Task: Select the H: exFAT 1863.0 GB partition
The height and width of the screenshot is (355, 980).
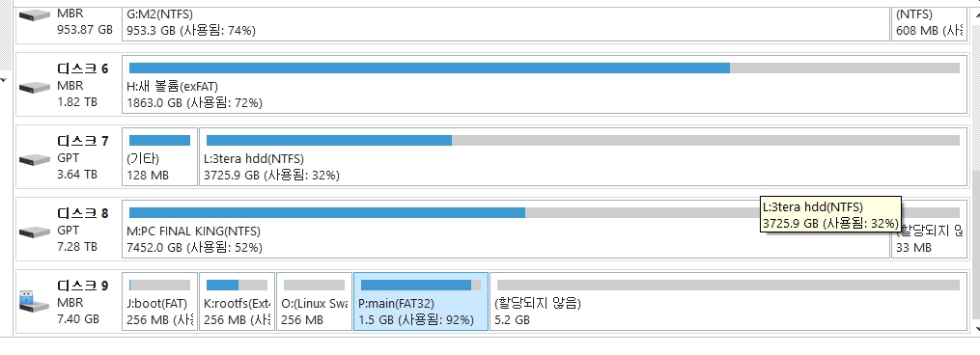Action: [x=544, y=84]
